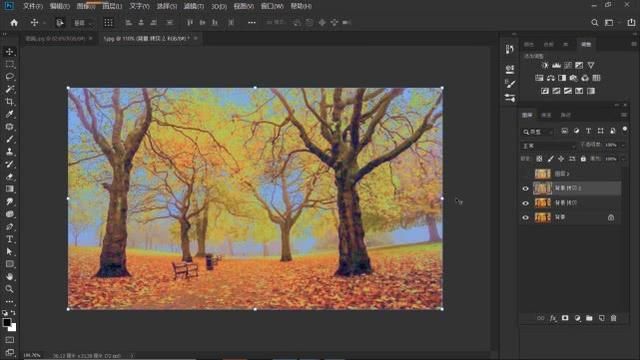Select the Brush tool
The image size is (640, 360).
click(x=10, y=139)
